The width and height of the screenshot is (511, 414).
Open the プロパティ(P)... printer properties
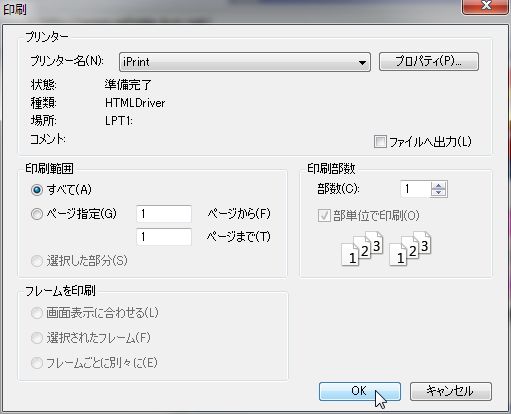(x=429, y=61)
